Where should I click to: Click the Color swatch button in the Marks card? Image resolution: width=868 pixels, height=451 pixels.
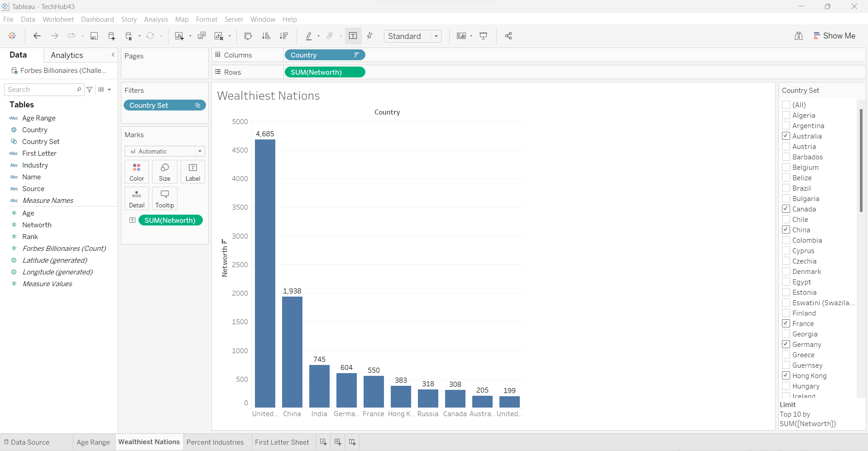[137, 172]
